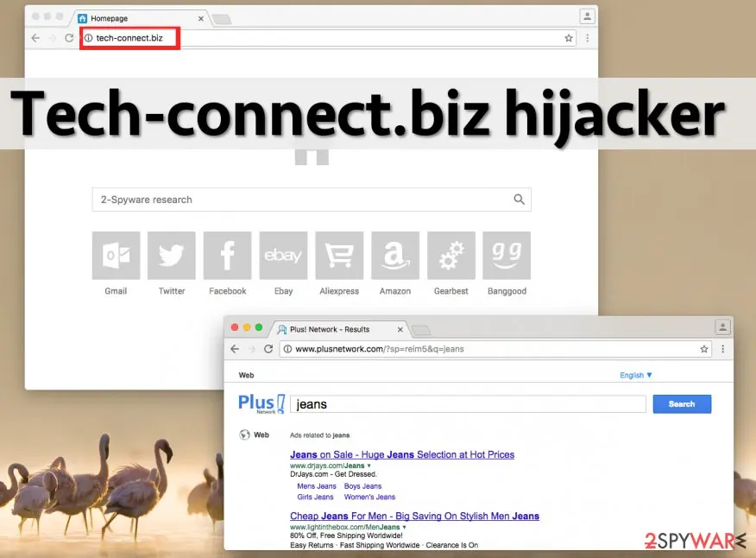Viewport: 756px width, 558px height.
Task: Open the Facebook shortcut tile
Action: pos(228,255)
